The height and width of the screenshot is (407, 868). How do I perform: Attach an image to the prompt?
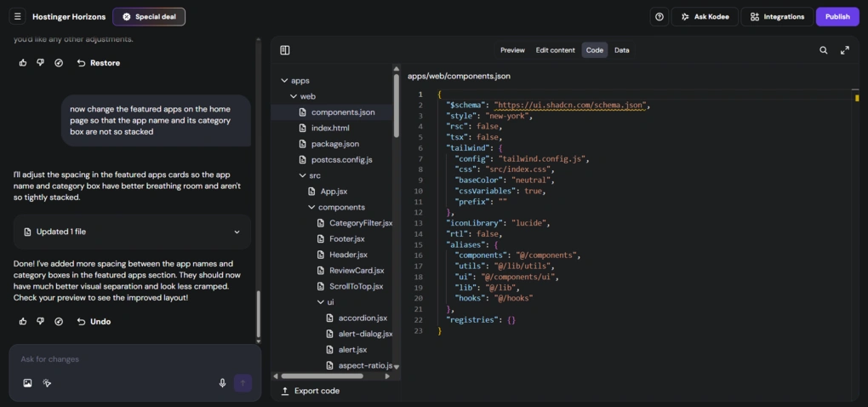[x=27, y=382]
